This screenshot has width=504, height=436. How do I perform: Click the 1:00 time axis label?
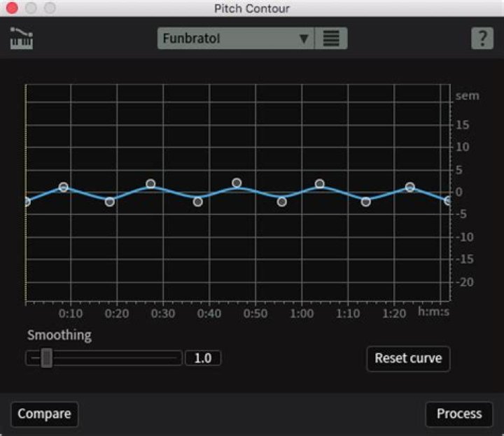tap(302, 314)
